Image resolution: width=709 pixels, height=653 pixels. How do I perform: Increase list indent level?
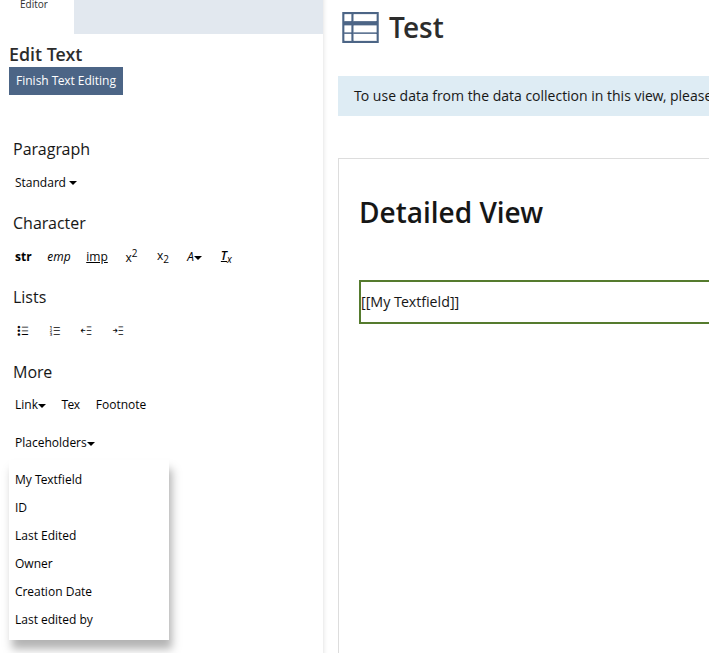[x=118, y=331]
